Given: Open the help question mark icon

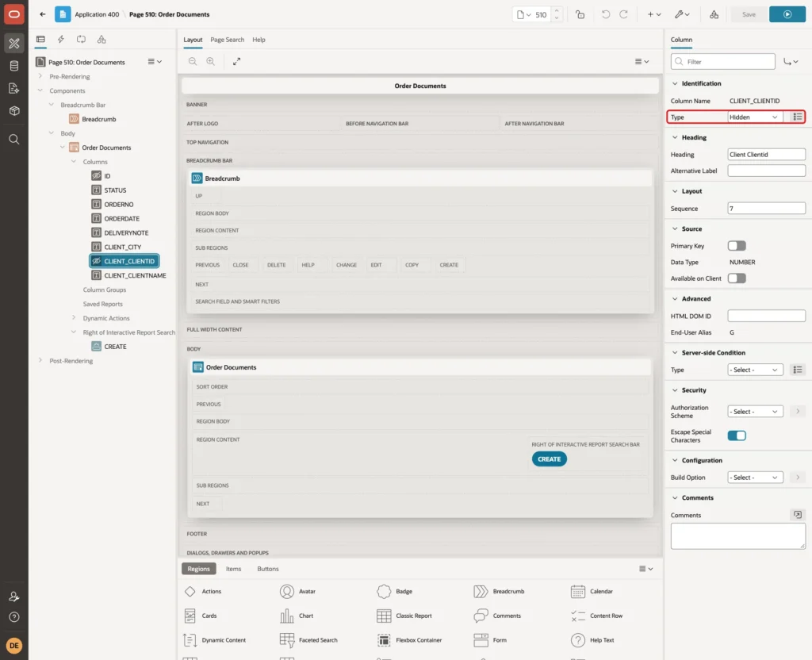Looking at the screenshot, I should (14, 616).
